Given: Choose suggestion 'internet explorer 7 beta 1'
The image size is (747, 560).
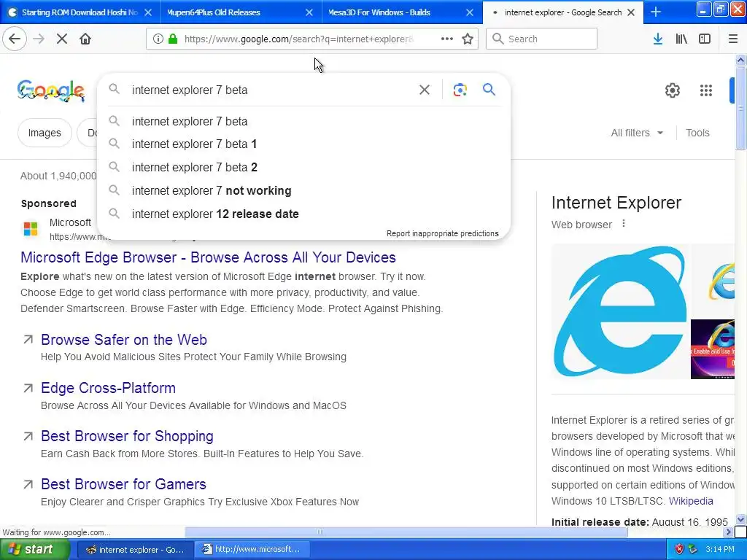Looking at the screenshot, I should click(x=304, y=144).
